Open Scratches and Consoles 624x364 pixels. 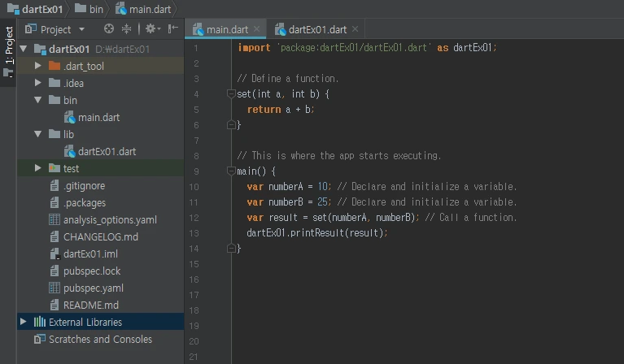pyautogui.click(x=99, y=339)
